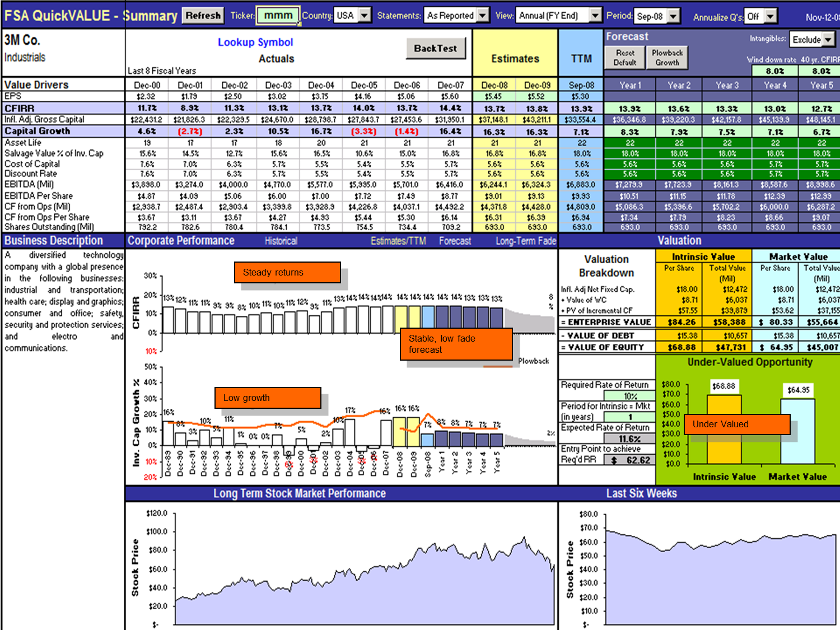The image size is (840, 630).
Task: Select the EBITDA $3,898.0 cell for Dec-00
Action: click(x=147, y=185)
